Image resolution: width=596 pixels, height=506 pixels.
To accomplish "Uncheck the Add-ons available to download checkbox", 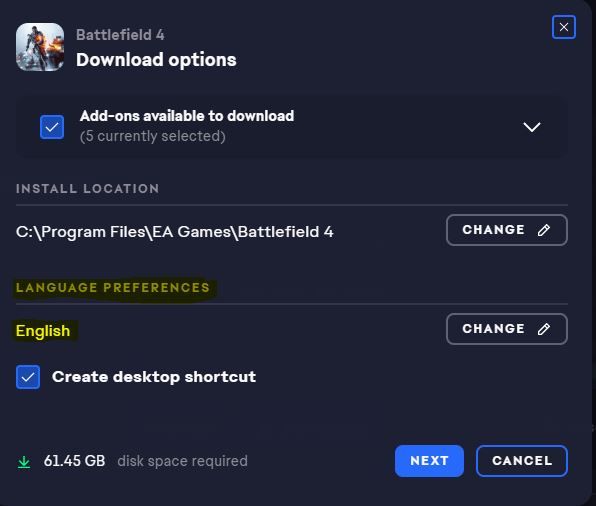I will pos(52,127).
